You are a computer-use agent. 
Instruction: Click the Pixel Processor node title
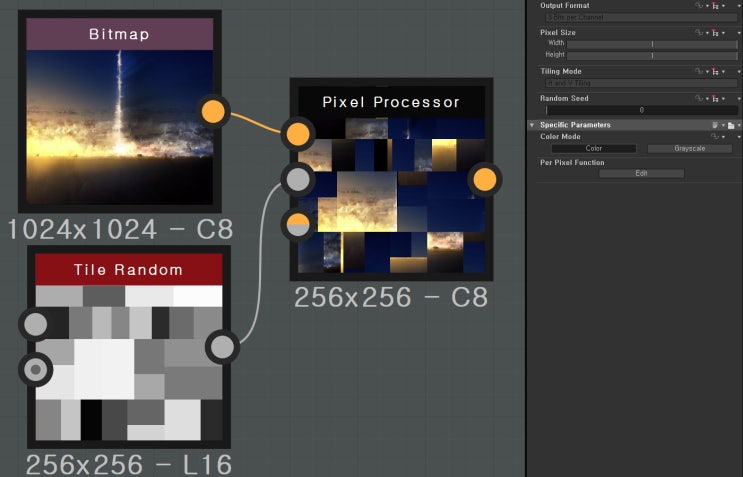pos(391,102)
